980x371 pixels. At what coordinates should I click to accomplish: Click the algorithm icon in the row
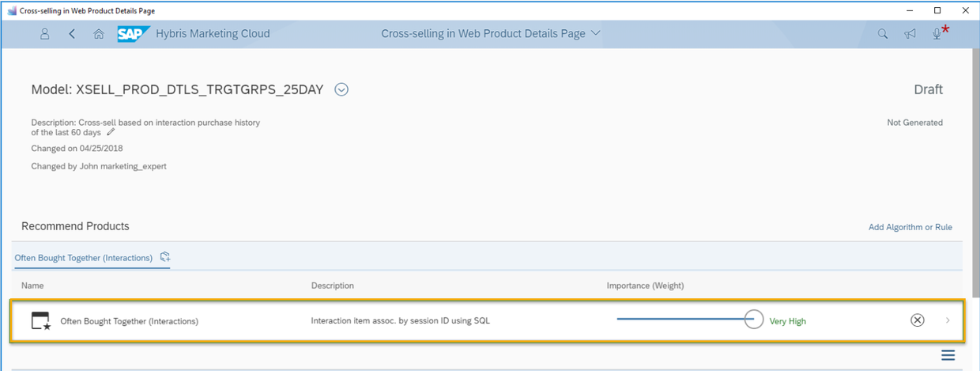pos(40,320)
